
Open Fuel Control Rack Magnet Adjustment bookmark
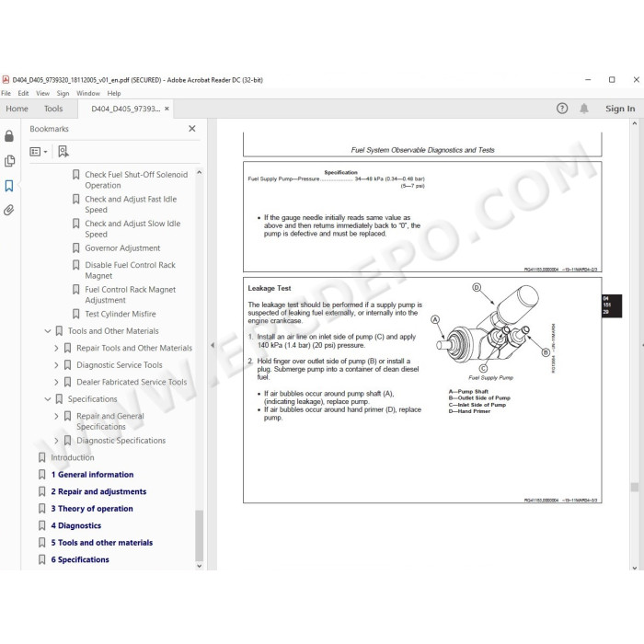(x=130, y=295)
